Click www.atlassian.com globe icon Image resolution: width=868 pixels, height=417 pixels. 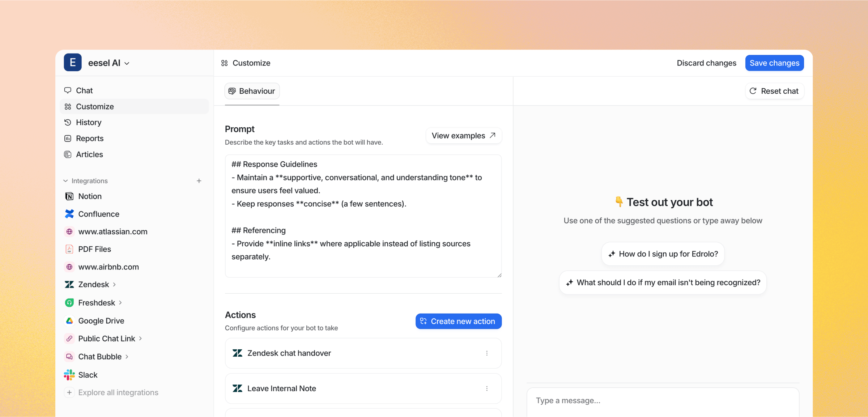(x=69, y=231)
